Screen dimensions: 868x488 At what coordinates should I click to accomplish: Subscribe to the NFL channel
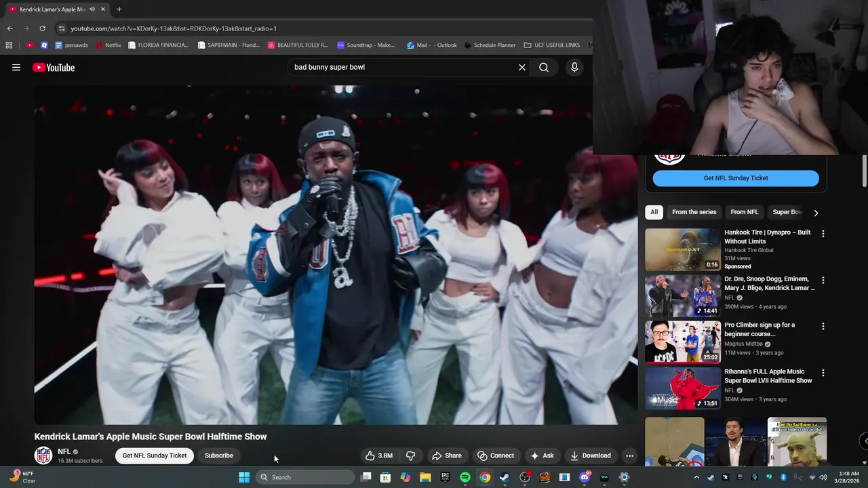[x=219, y=455]
